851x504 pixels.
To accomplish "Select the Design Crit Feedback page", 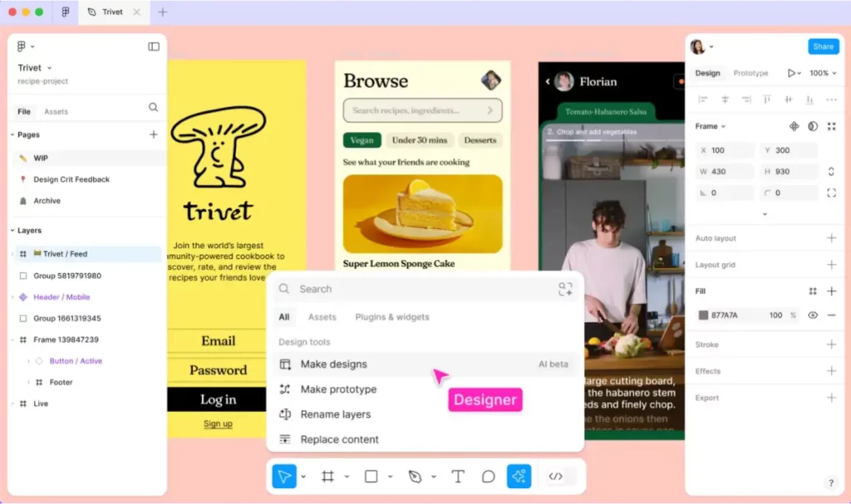I will 71,179.
